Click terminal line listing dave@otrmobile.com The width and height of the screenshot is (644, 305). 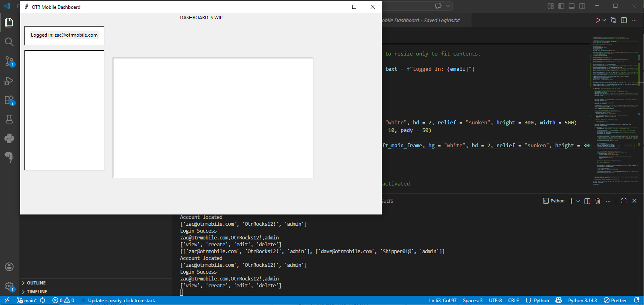click(312, 251)
